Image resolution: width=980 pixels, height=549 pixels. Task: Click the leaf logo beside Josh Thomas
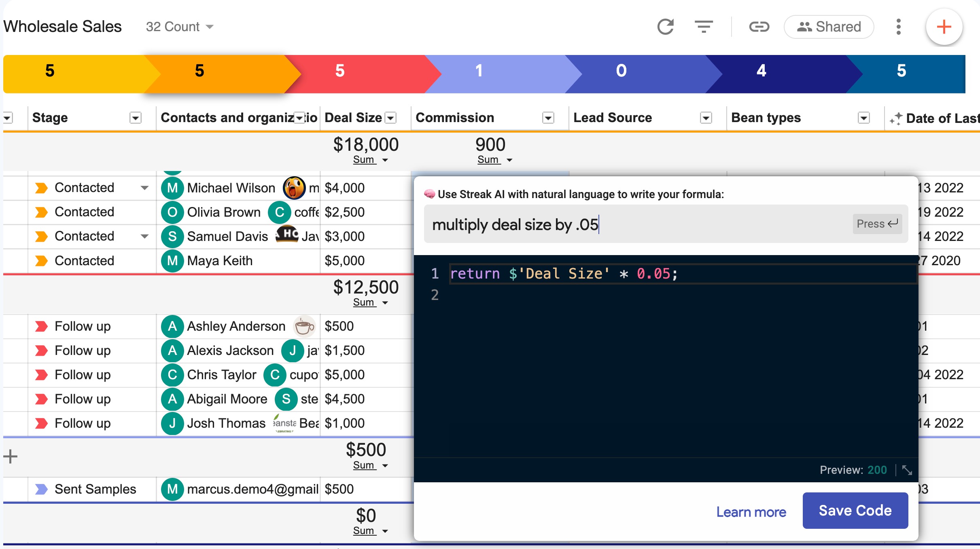tap(284, 423)
